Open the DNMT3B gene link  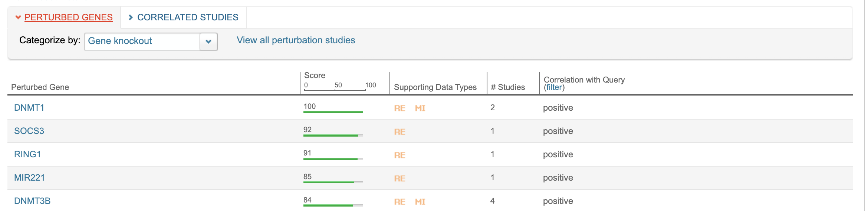click(x=32, y=201)
